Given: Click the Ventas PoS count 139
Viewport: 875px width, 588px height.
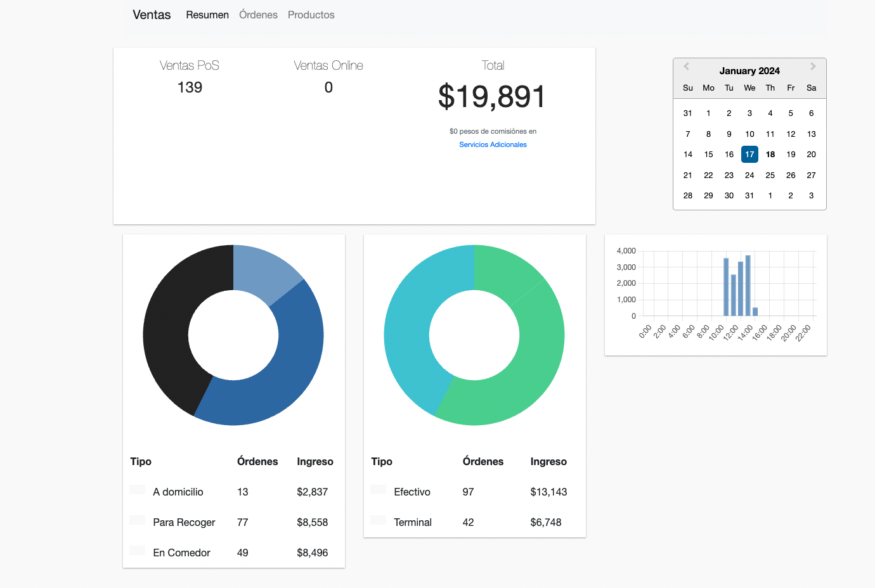Looking at the screenshot, I should tap(190, 87).
